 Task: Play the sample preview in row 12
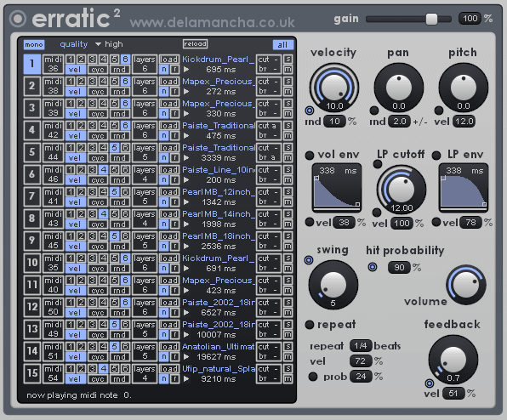[x=186, y=312]
